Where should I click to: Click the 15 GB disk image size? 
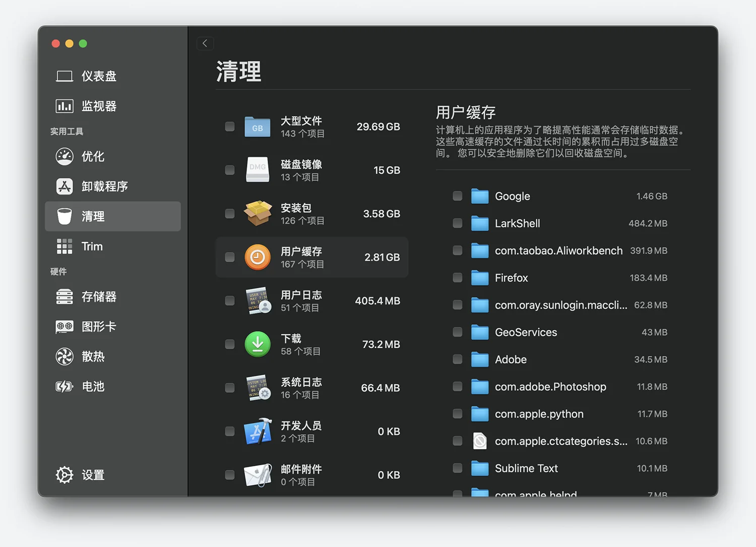pyautogui.click(x=387, y=170)
